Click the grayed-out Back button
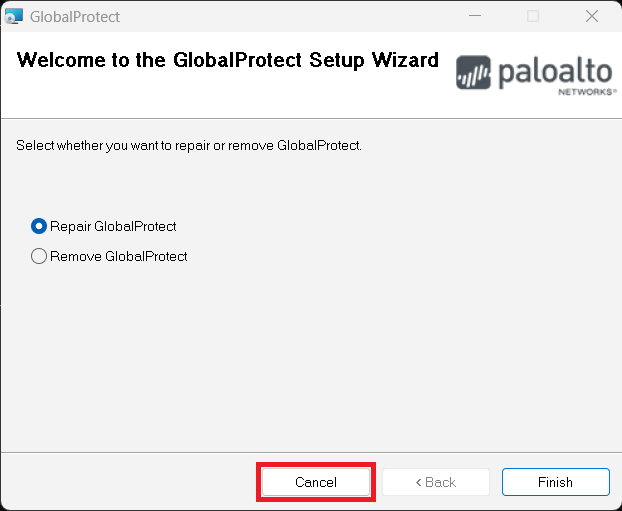The image size is (622, 511). [435, 482]
